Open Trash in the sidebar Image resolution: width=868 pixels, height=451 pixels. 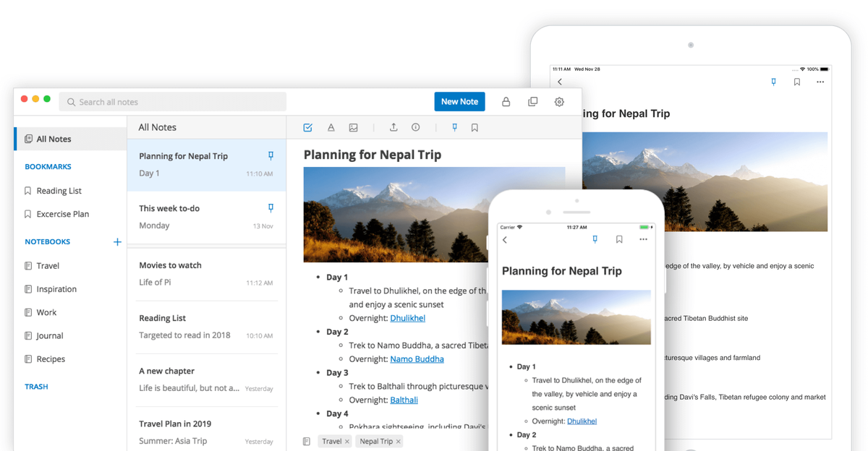tap(36, 387)
